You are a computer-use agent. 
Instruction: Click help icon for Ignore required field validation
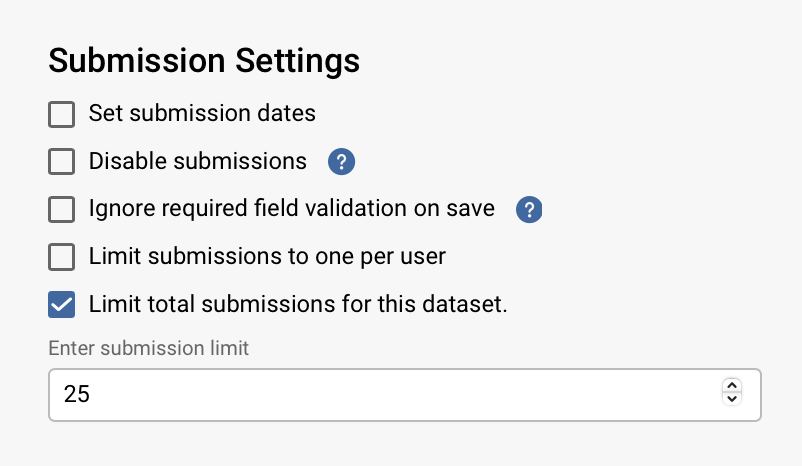529,209
